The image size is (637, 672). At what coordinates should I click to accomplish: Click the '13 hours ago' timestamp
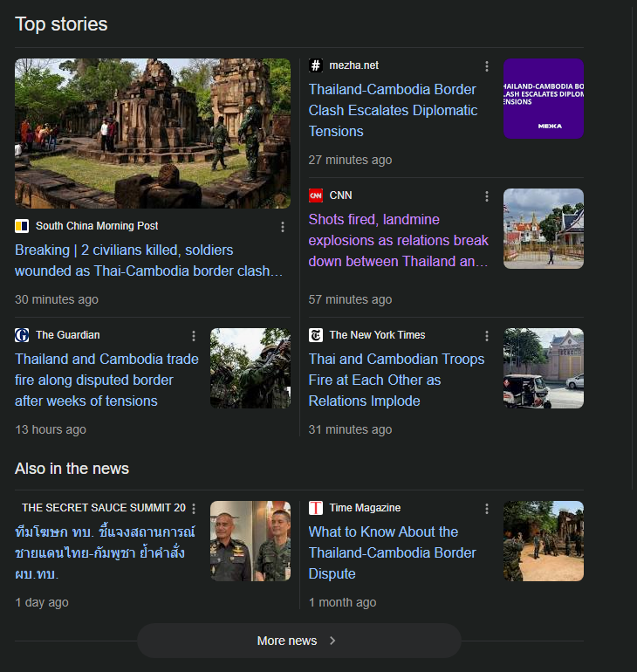point(51,429)
